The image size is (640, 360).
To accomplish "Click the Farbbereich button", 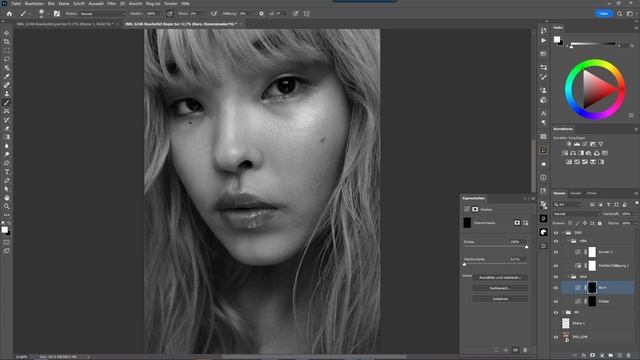I will [500, 288].
